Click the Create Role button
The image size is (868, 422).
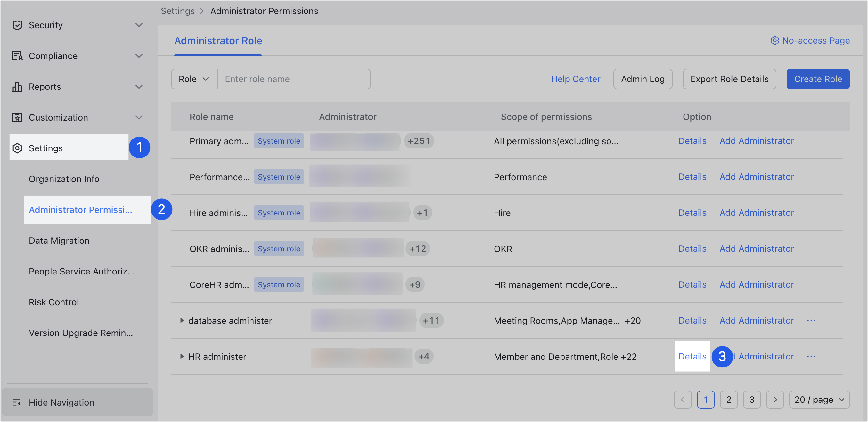coord(818,79)
